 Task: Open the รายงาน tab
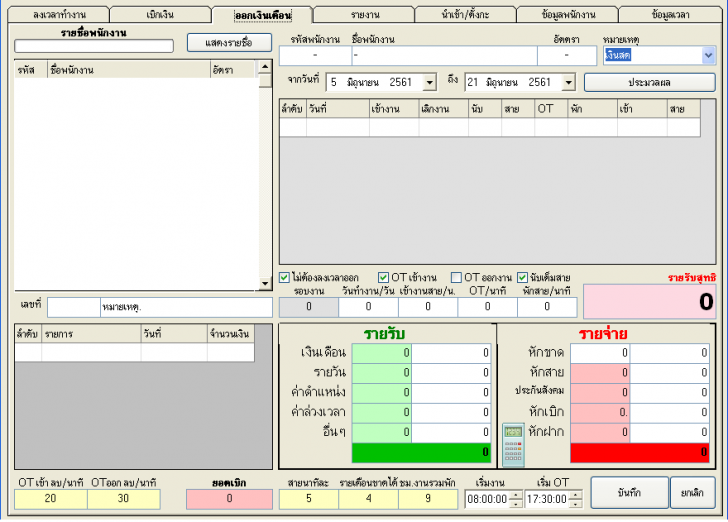tap(364, 14)
